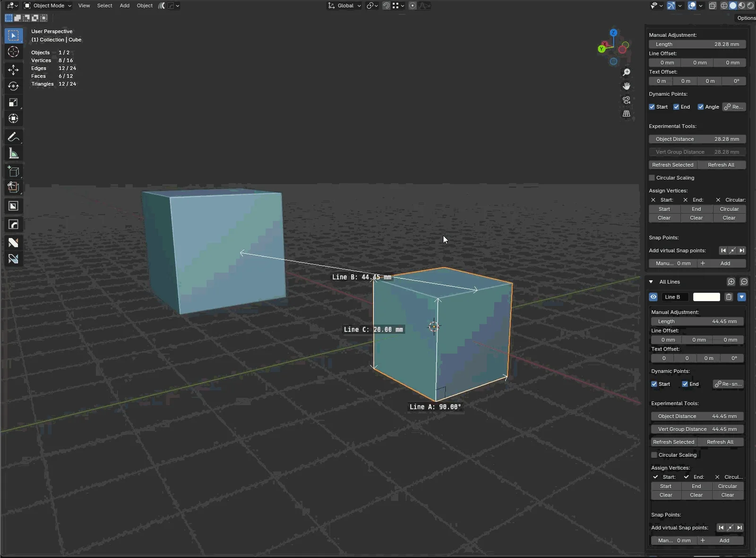Select the Transform tool
756x558 pixels.
point(13,118)
